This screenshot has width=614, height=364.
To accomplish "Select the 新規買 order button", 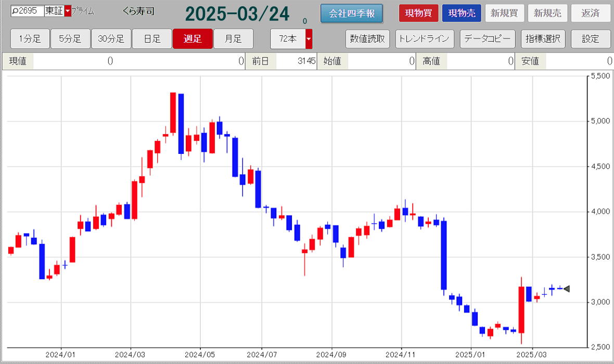I will tap(504, 14).
